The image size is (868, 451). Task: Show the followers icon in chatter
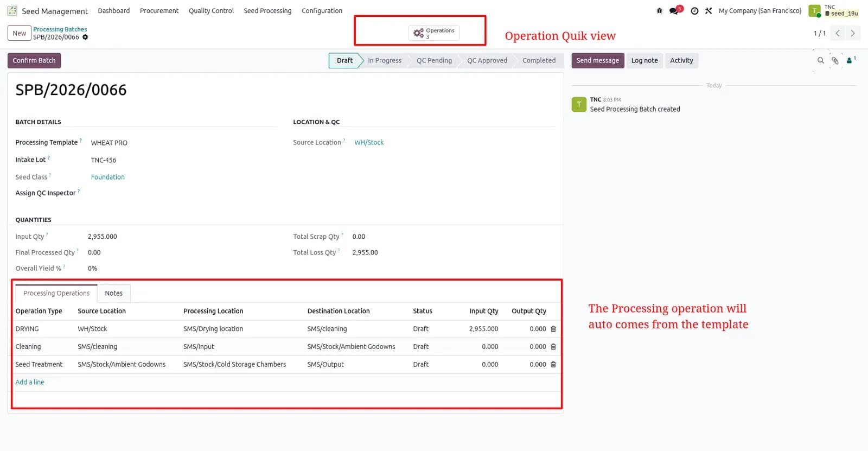point(851,60)
